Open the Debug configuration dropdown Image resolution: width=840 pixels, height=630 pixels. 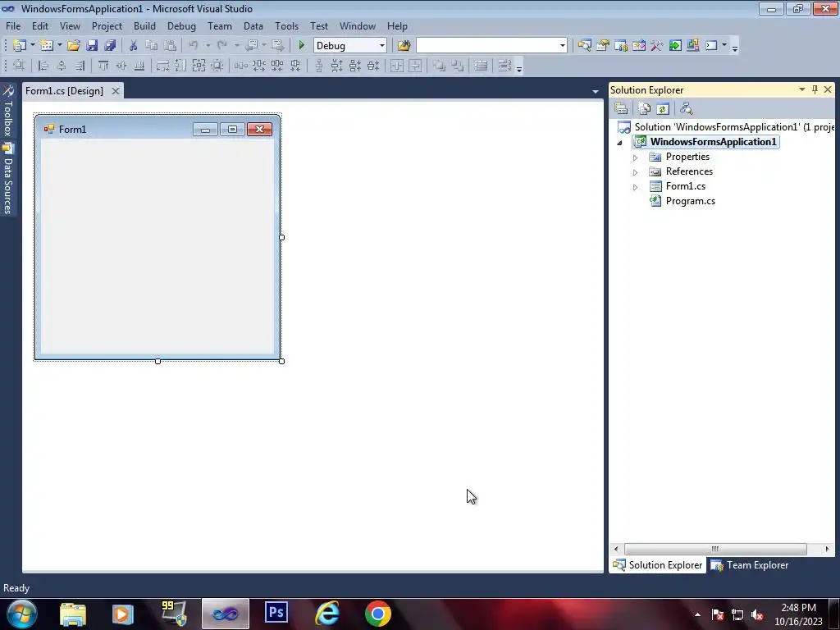[x=382, y=46]
